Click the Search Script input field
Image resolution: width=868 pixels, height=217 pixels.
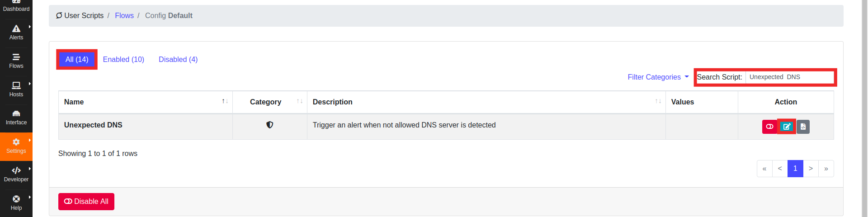[x=789, y=77]
